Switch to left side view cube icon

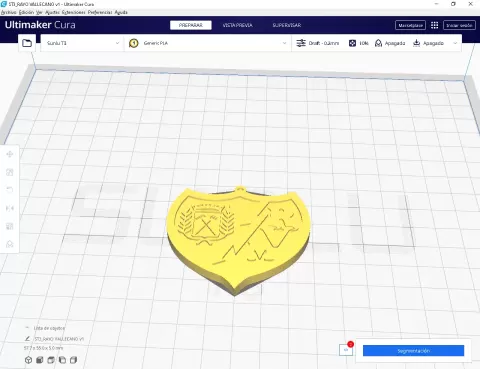[x=62, y=360]
